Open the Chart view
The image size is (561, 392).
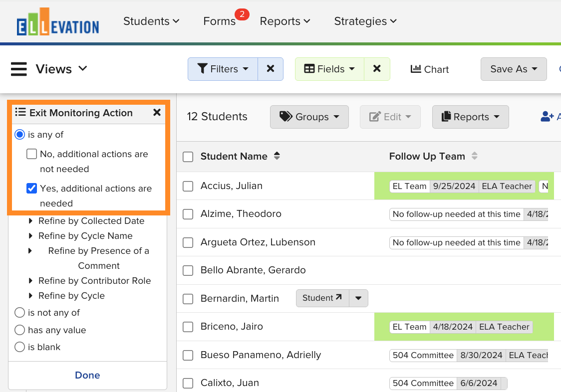(x=429, y=69)
